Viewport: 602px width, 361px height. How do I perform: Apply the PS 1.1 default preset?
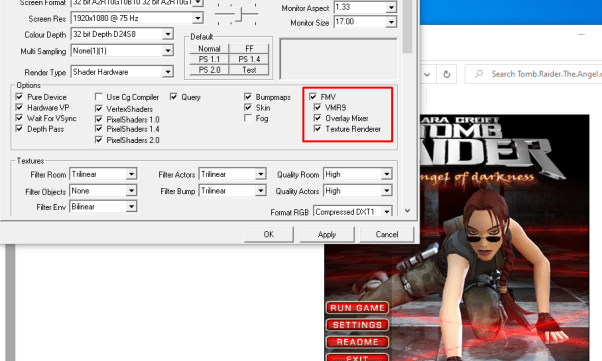tap(209, 59)
